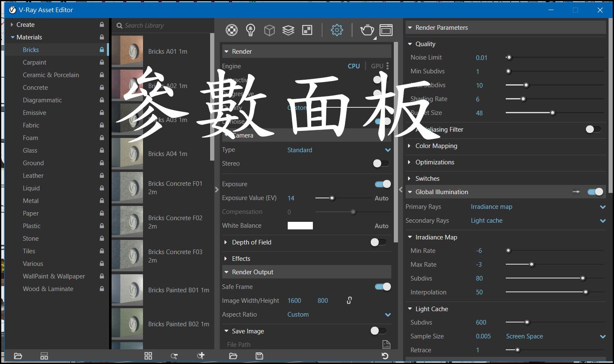Pick the White Balance color swatch
Screen dimensions: 614x364
coord(300,226)
